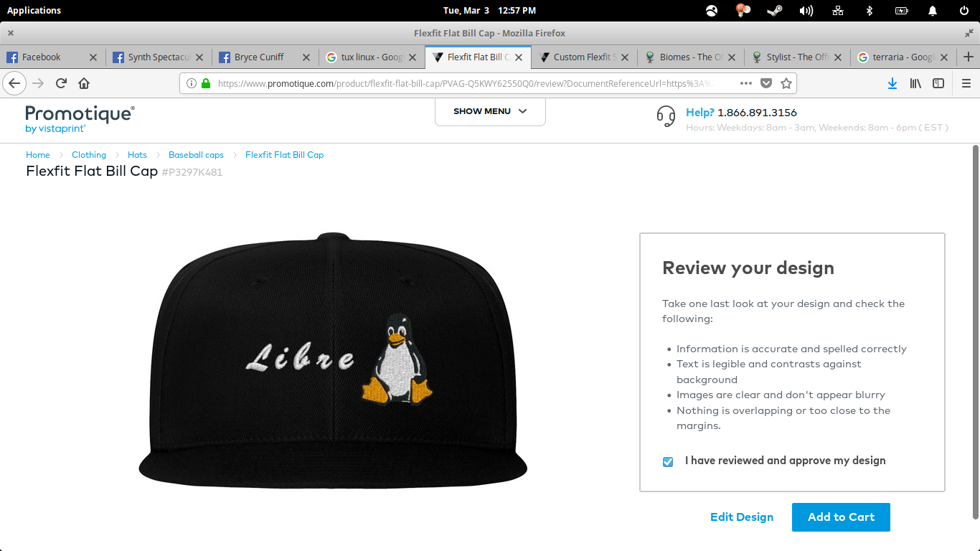This screenshot has width=980, height=551.
Task: Bookmark this page with the star icon
Action: [x=786, y=83]
